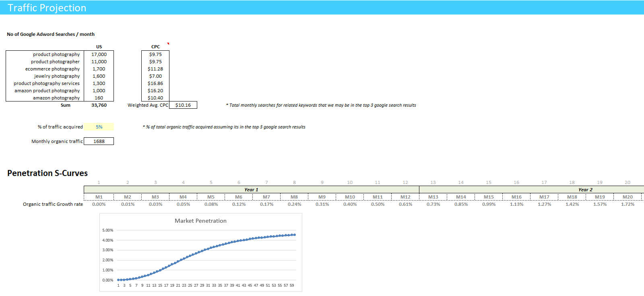Image resolution: width=644 pixels, height=296 pixels.
Task: Select the 'jewelry photography' keyword cell
Action: [57, 76]
